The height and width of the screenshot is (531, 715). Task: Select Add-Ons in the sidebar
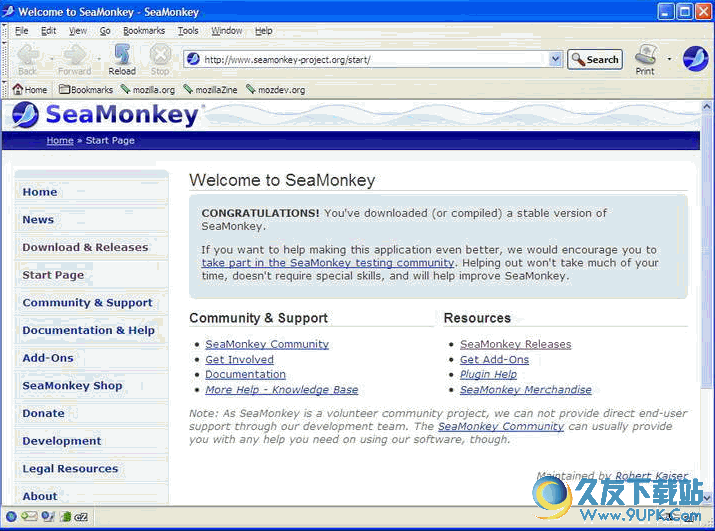click(x=48, y=358)
